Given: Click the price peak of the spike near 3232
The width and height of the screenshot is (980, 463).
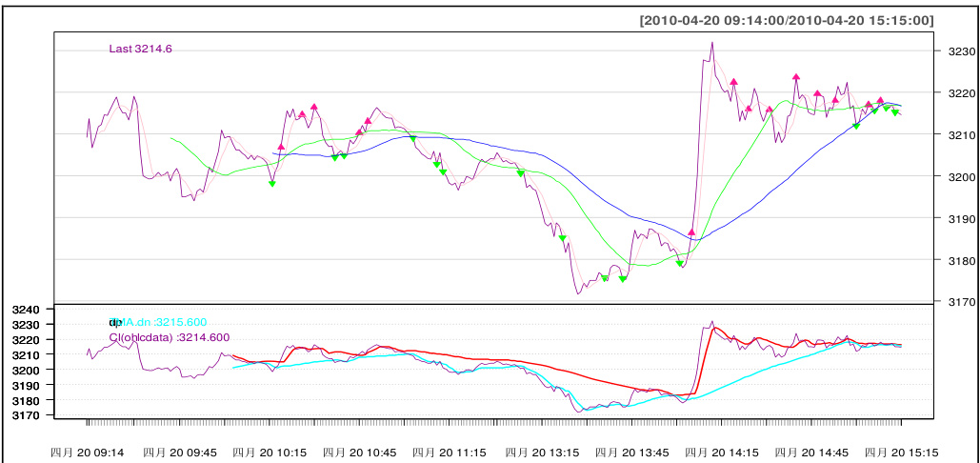Looking at the screenshot, I should 711,43.
